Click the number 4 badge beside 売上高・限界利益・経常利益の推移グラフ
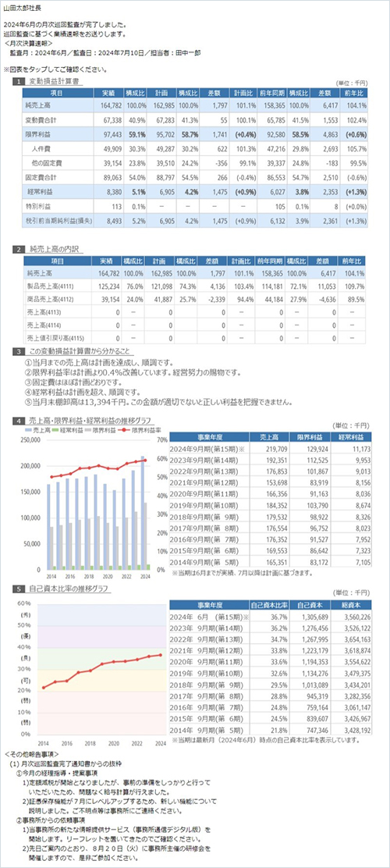Screen dimensions: 390x868 [x=19, y=421]
